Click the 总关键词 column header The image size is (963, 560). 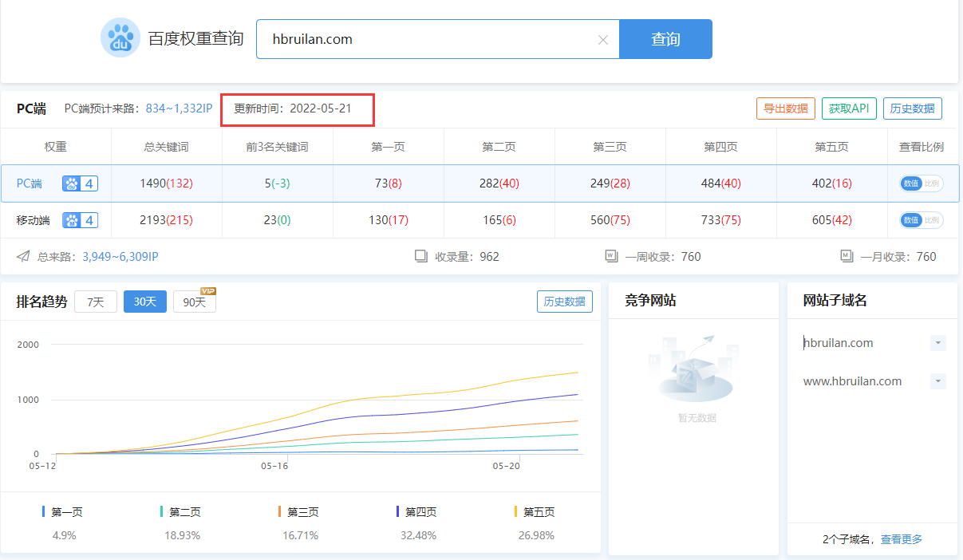166,147
